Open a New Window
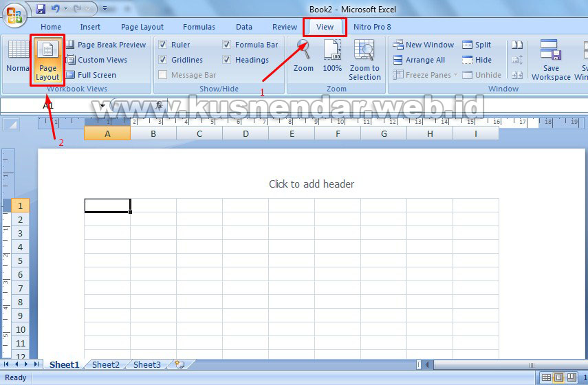 point(424,45)
